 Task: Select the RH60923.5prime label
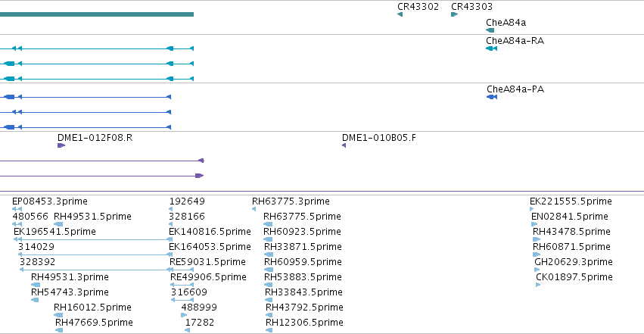point(302,232)
